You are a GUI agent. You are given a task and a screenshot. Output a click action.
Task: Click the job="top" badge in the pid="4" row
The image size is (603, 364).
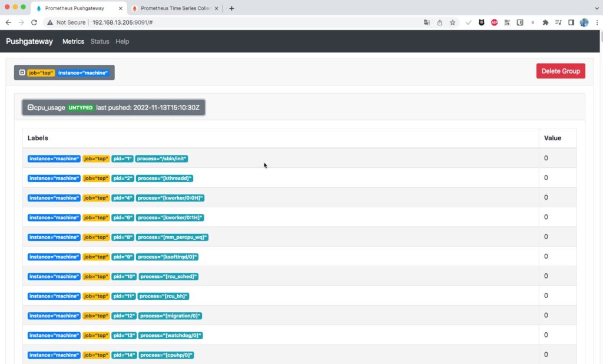point(96,198)
